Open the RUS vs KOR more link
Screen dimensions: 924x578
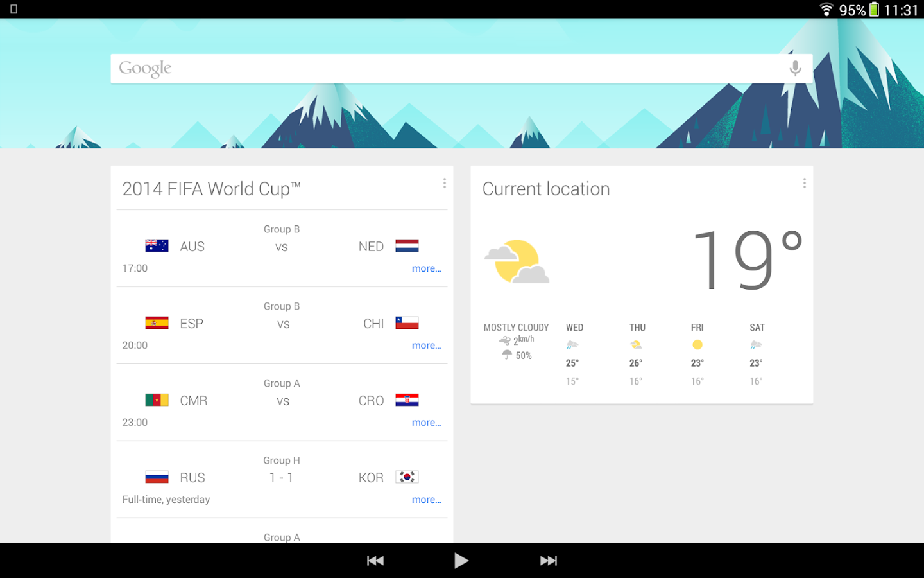pyautogui.click(x=427, y=500)
